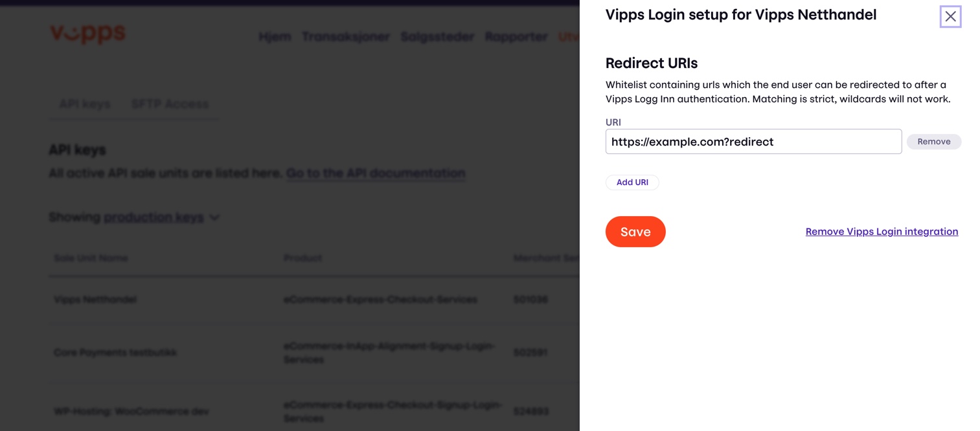The height and width of the screenshot is (431, 980).
Task: Click the Add URI button
Action: [x=632, y=182]
